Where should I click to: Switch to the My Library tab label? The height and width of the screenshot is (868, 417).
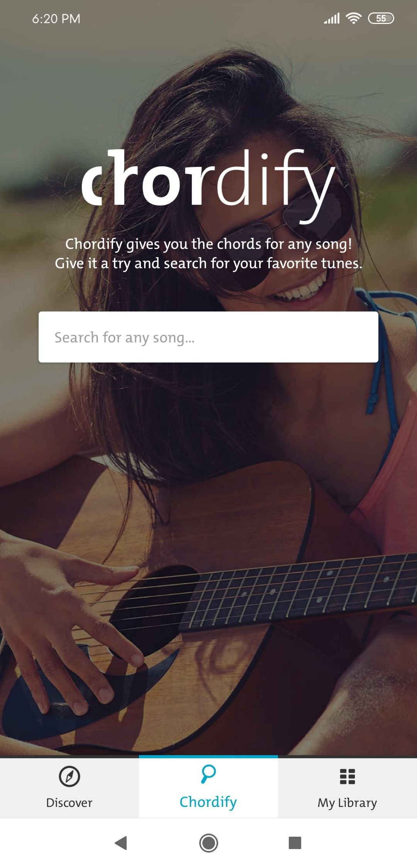pyautogui.click(x=347, y=803)
